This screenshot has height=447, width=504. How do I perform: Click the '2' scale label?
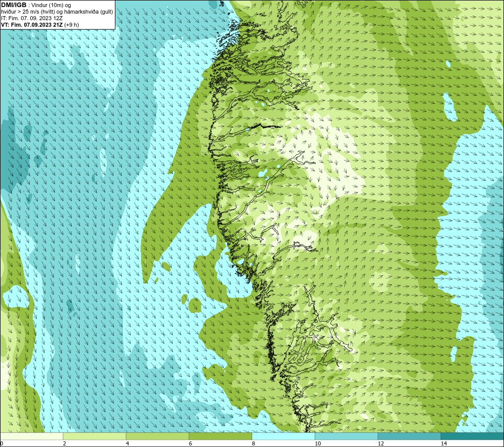65,444
